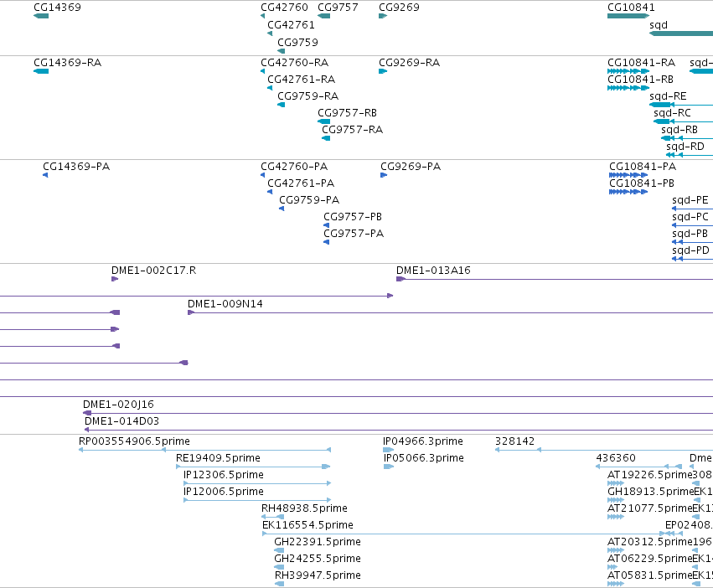
Task: Select the IP12006.5prime EST label
Action: click(x=223, y=492)
